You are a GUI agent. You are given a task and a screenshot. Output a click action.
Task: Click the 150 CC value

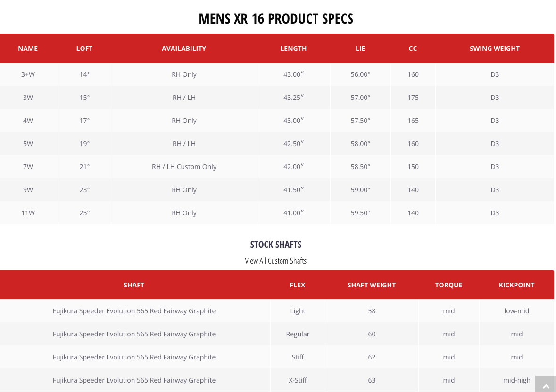(x=413, y=166)
